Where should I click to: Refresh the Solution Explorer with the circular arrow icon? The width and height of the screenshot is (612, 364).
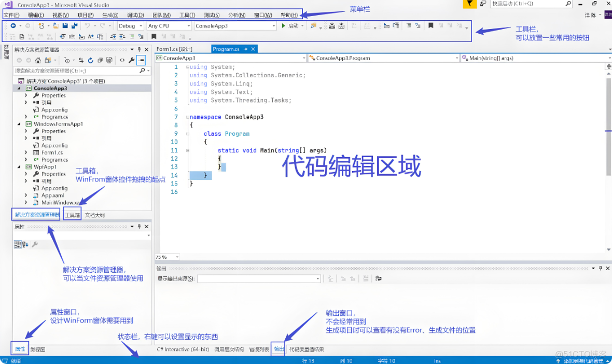coord(91,60)
